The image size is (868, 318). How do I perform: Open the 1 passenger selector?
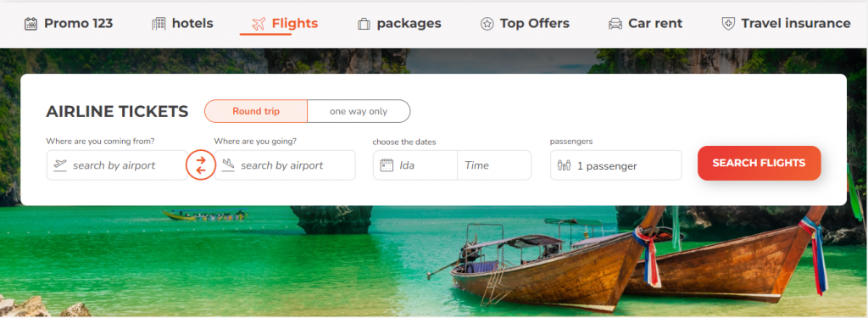[x=615, y=165]
